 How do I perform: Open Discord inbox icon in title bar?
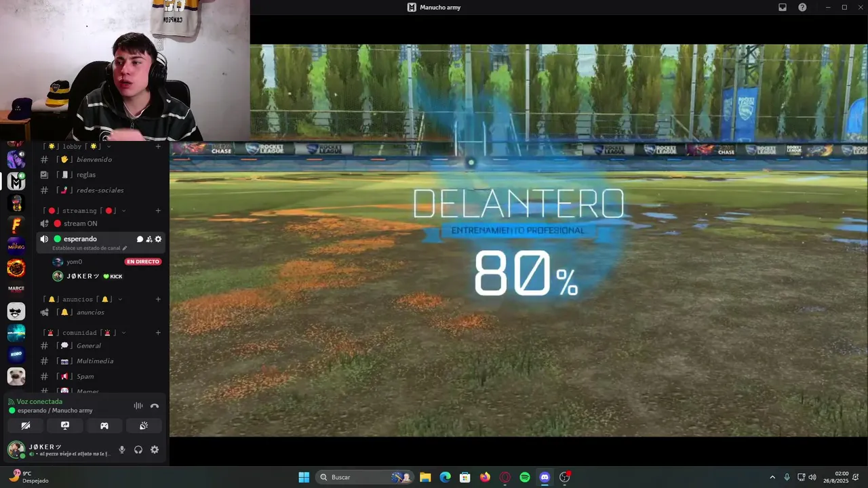[782, 7]
